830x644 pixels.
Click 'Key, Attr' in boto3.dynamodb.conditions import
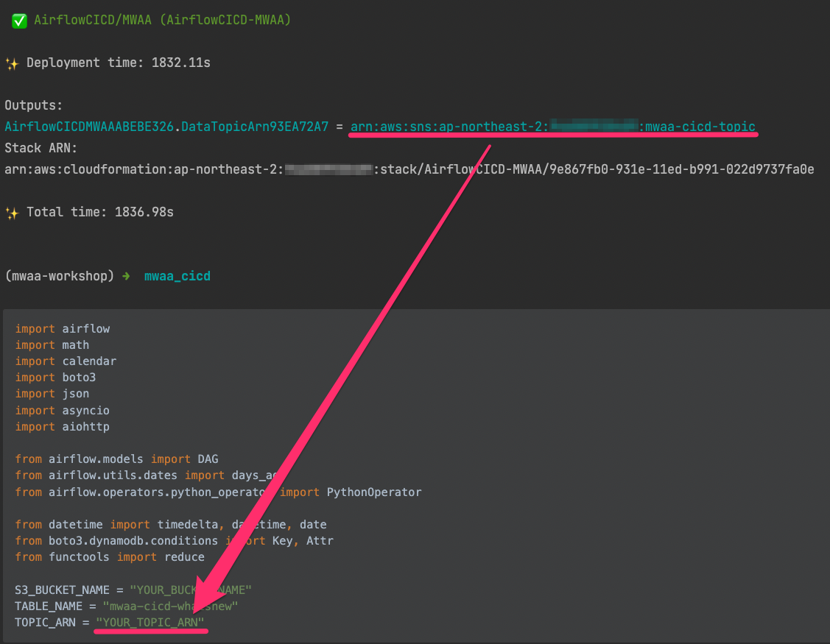point(303,541)
